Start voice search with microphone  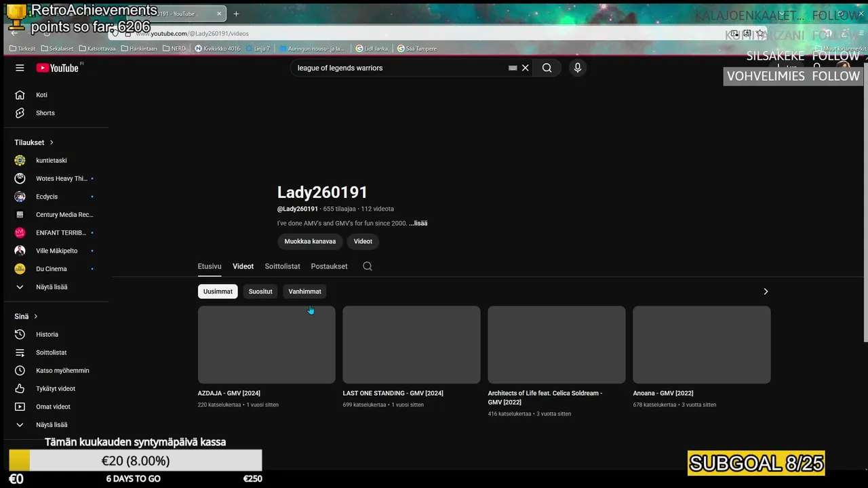(x=578, y=68)
